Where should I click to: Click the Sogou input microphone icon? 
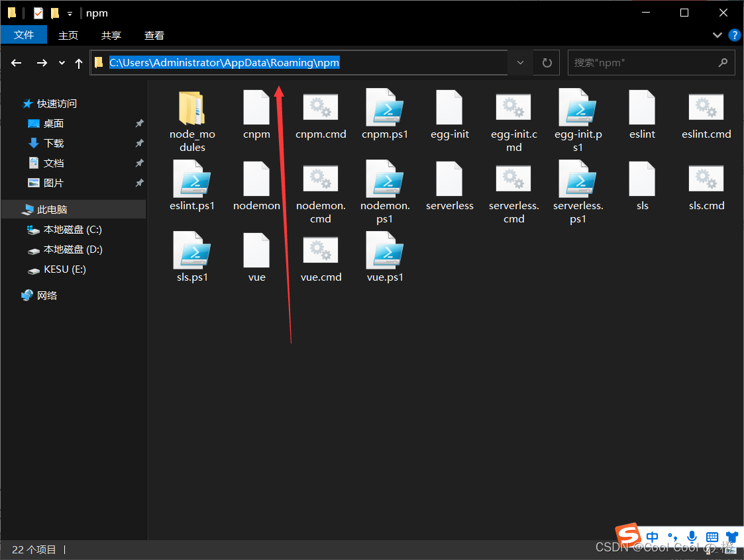pos(692,537)
